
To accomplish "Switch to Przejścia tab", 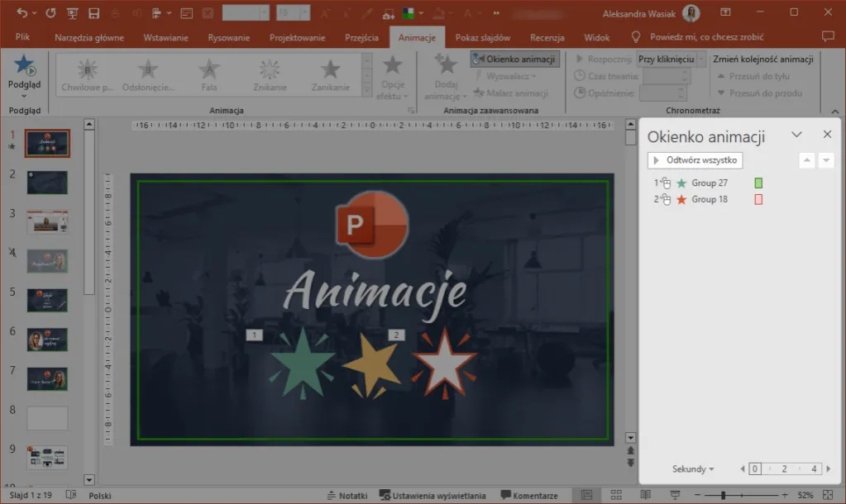I will pos(361,37).
